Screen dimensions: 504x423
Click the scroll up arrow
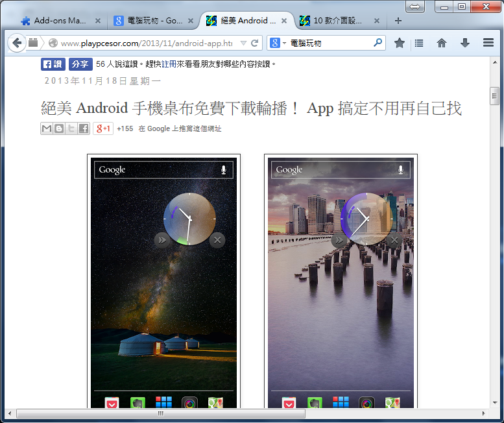tap(495, 62)
